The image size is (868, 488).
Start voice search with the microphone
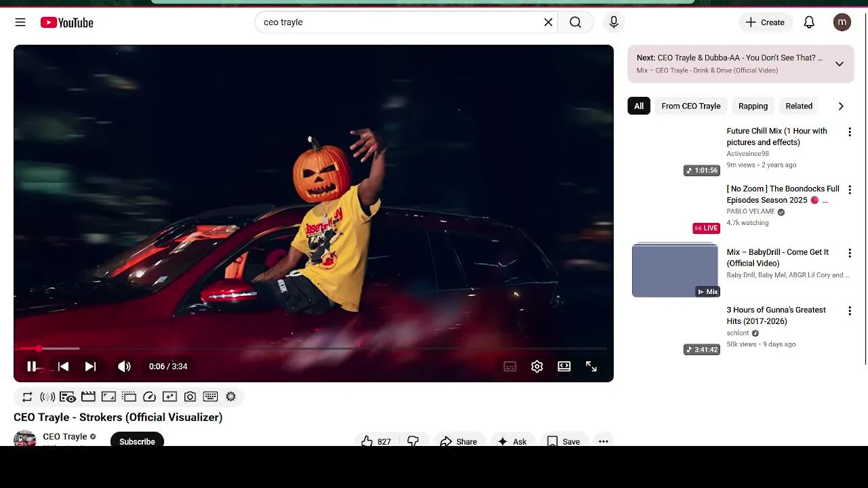(x=614, y=22)
